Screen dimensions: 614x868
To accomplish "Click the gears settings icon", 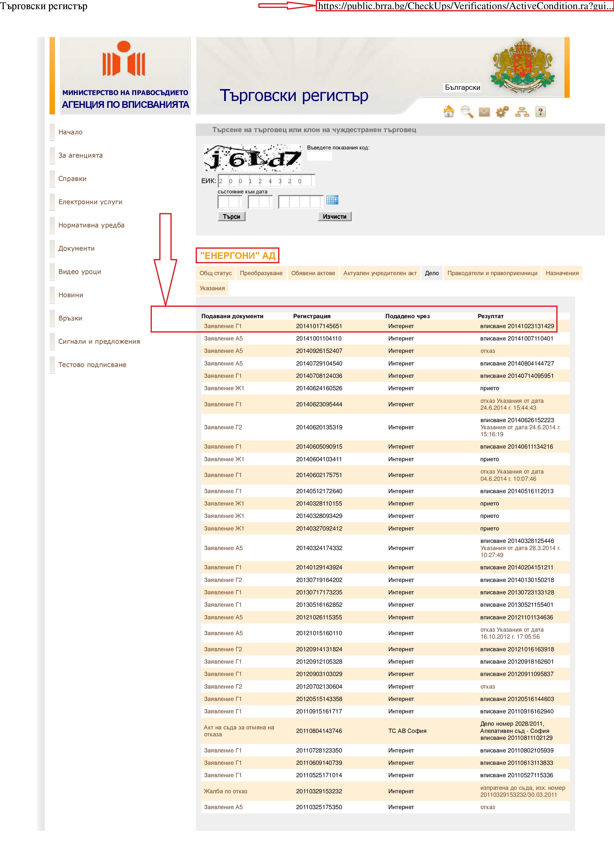I will coord(502,112).
